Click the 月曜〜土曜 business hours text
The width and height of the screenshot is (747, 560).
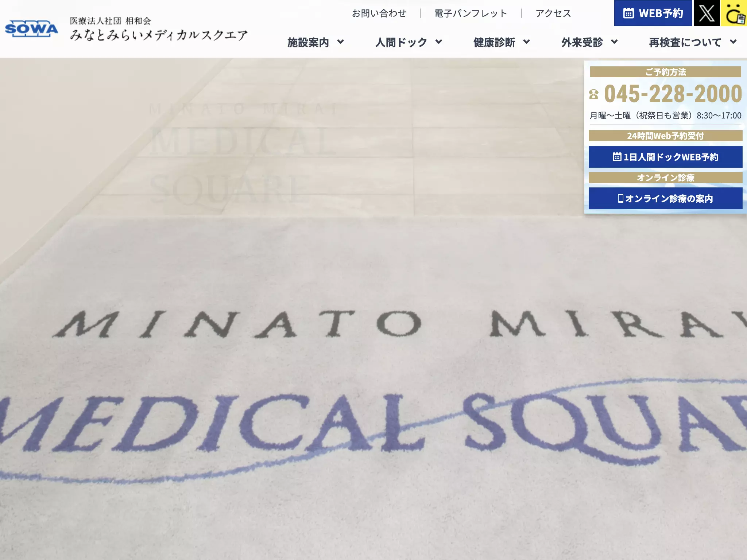[665, 116]
